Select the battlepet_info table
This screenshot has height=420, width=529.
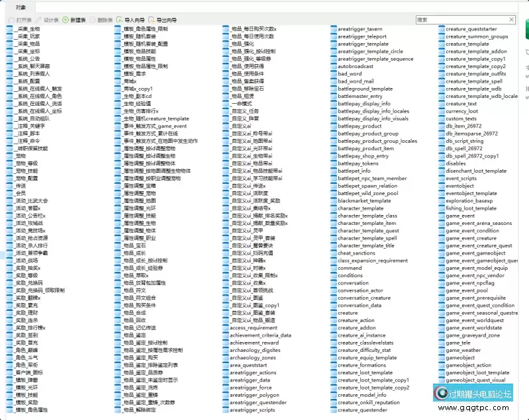coord(354,171)
